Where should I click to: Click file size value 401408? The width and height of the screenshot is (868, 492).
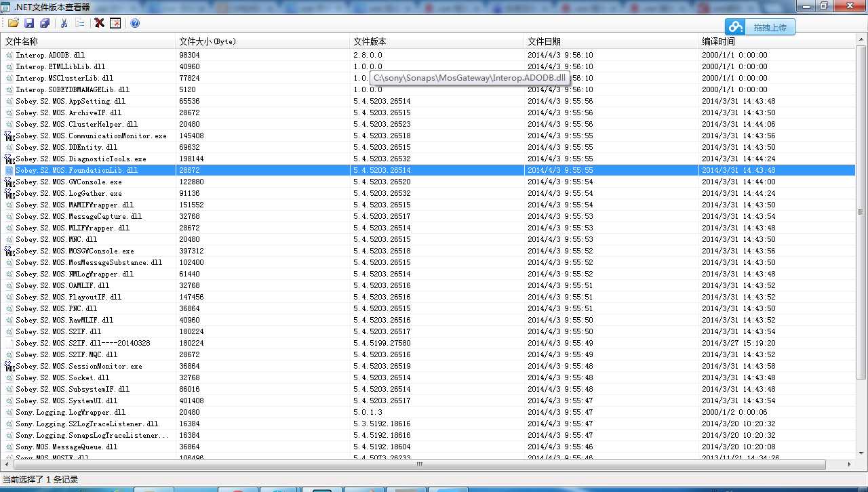pyautogui.click(x=191, y=401)
